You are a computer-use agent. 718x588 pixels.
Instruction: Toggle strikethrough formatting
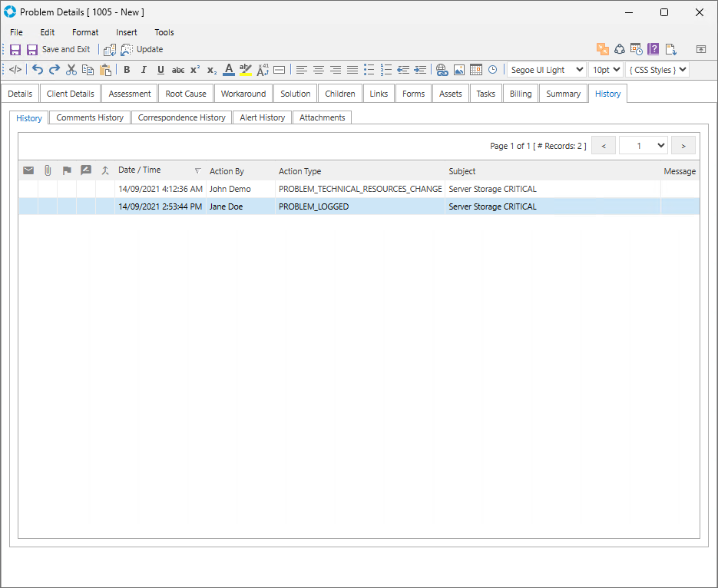coord(177,70)
